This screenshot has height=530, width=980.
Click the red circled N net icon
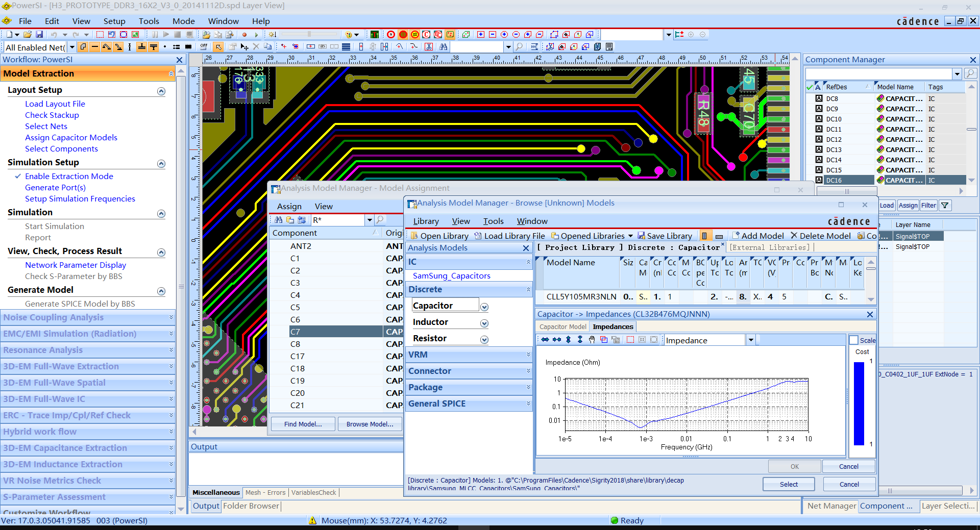point(391,35)
